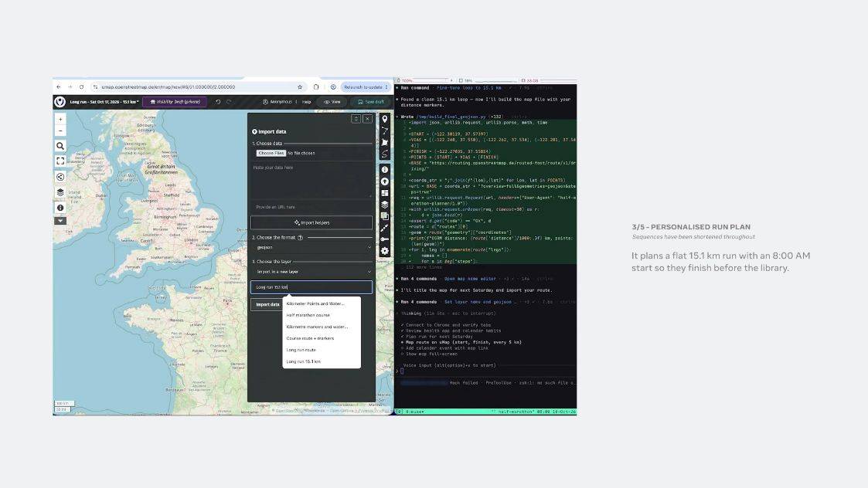Screen dimensions: 868x488
Task: Open manage layers icon in edit toolbar
Action: pos(385,205)
